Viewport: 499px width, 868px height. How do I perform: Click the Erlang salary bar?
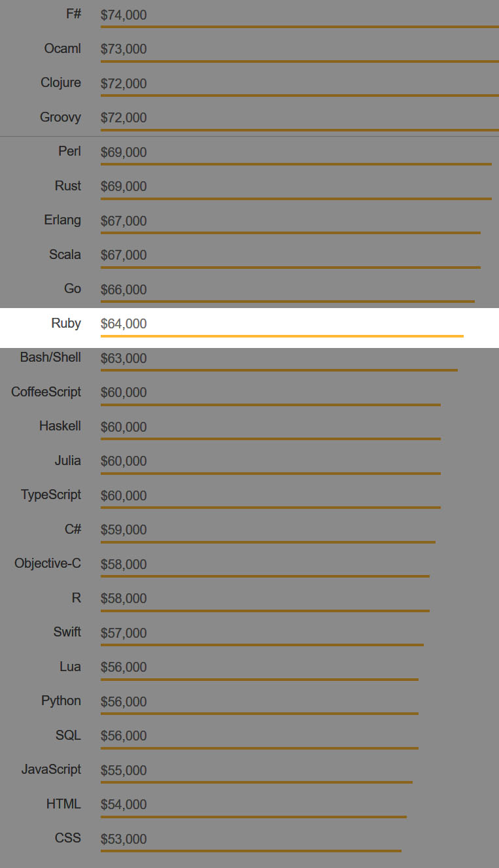[x=290, y=232]
